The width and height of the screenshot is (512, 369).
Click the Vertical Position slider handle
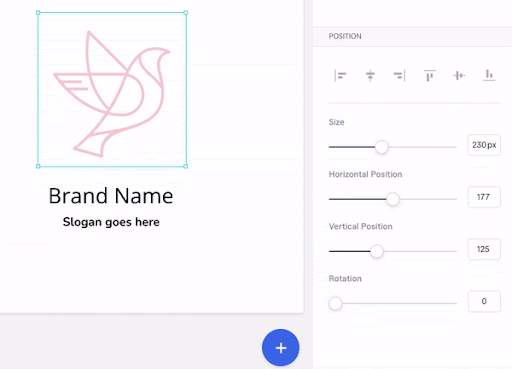377,251
